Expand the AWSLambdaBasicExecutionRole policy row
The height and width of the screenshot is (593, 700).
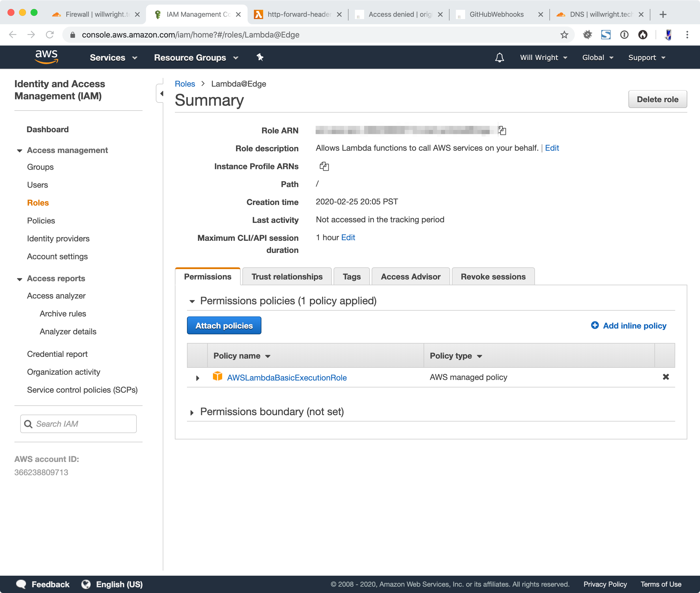point(197,378)
